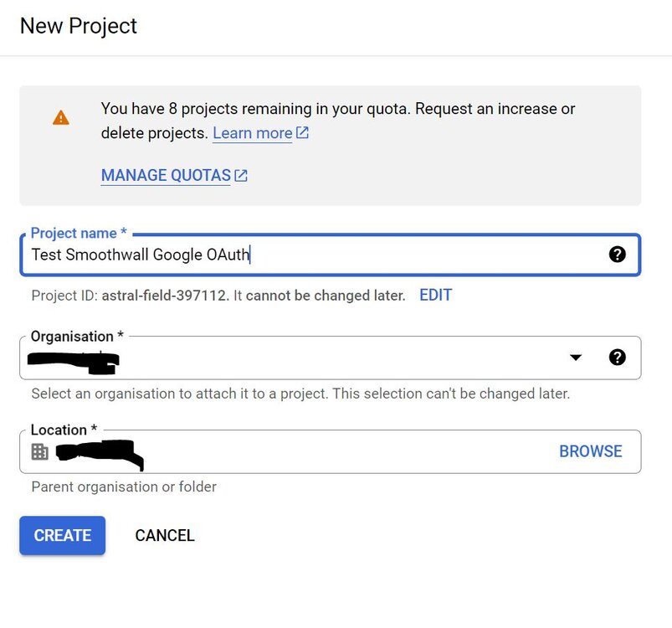Open the Learn more link

[253, 133]
